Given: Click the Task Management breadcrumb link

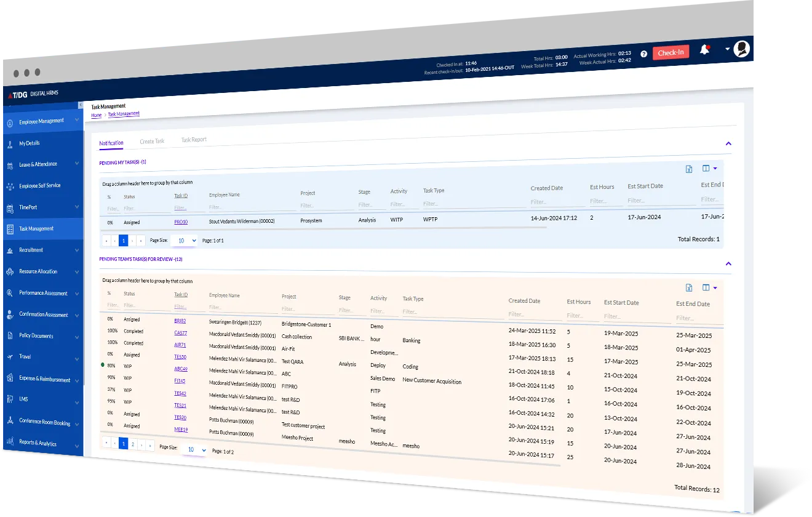Looking at the screenshot, I should click(124, 114).
